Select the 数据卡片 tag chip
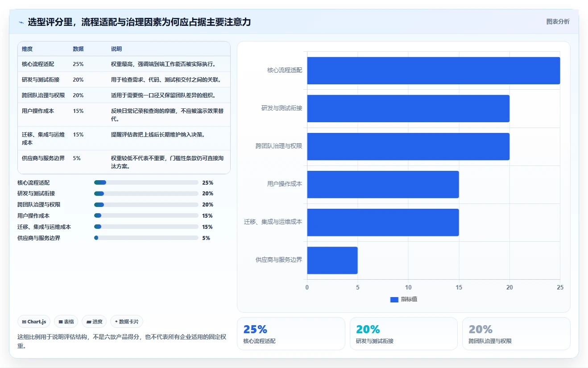Image resolution: width=588 pixels, height=368 pixels. coord(127,322)
